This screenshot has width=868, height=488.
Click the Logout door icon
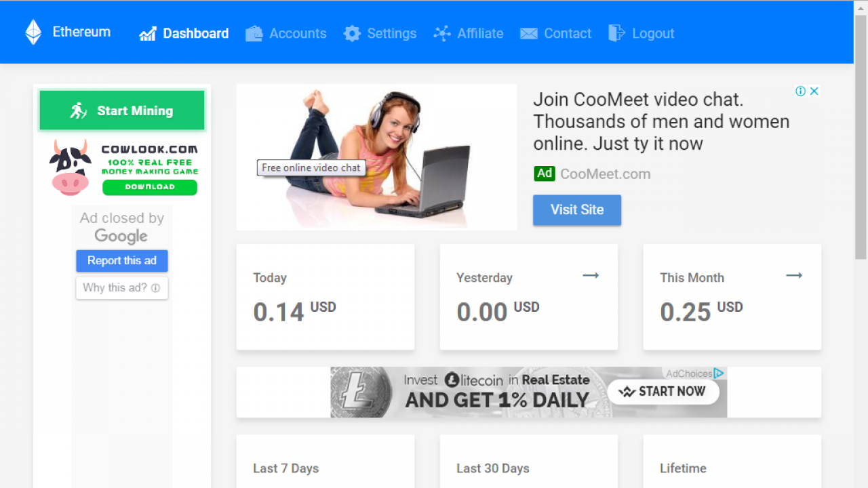click(616, 33)
